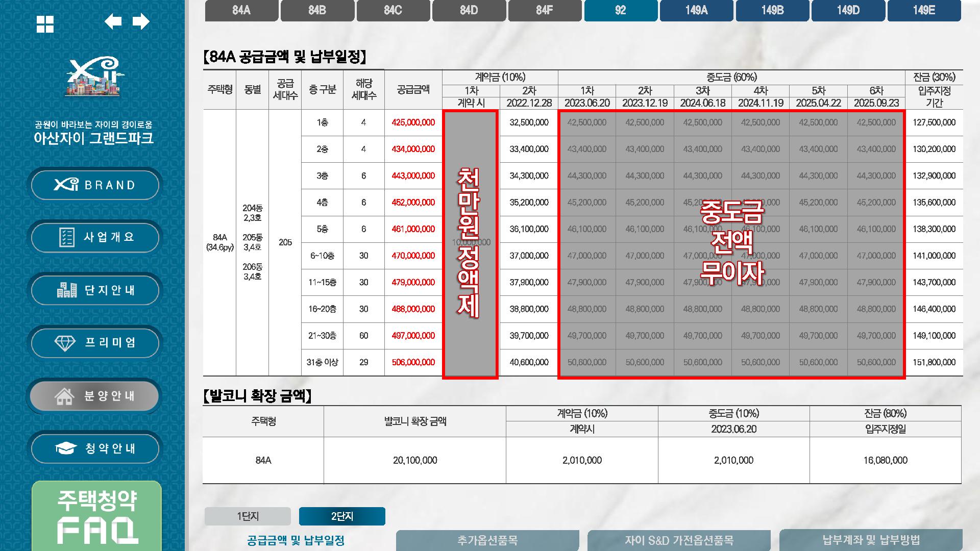Click the diamond icon in 프리미엄
Image resolution: width=980 pixels, height=551 pixels.
pyautogui.click(x=65, y=343)
